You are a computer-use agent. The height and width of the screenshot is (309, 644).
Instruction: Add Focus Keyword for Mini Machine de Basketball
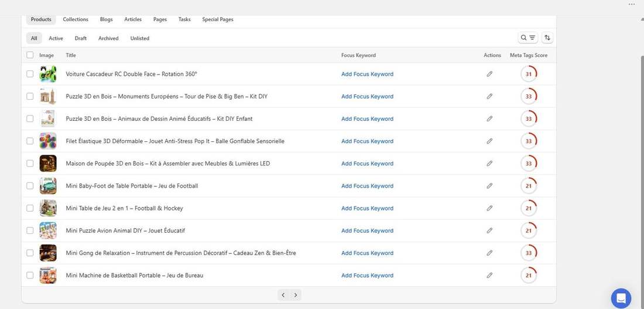point(367,275)
